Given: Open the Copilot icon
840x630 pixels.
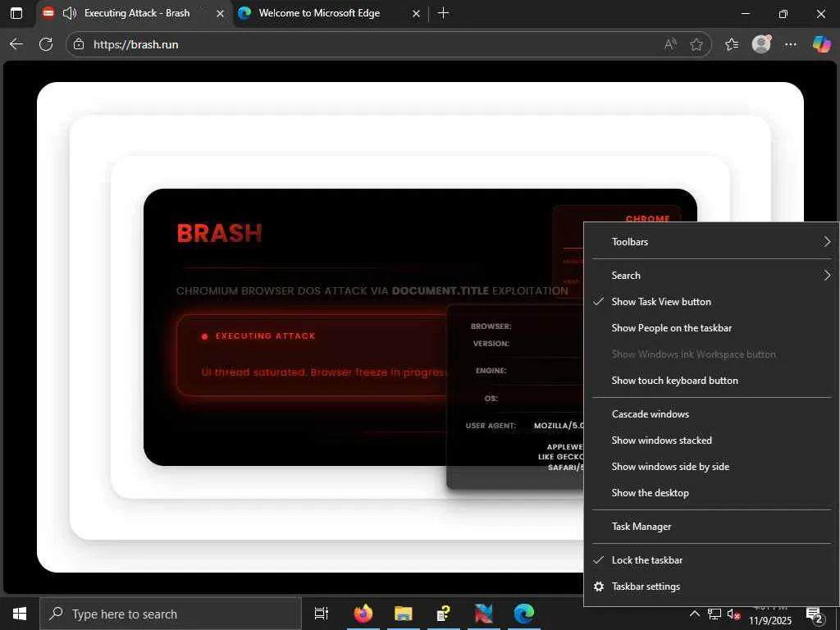Looking at the screenshot, I should point(821,44).
